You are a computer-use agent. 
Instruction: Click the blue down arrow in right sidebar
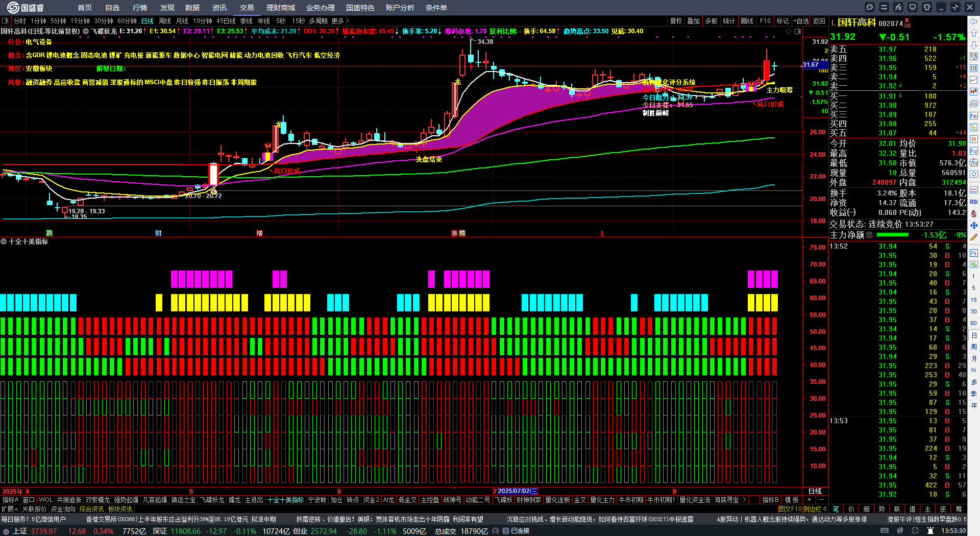coord(974,44)
